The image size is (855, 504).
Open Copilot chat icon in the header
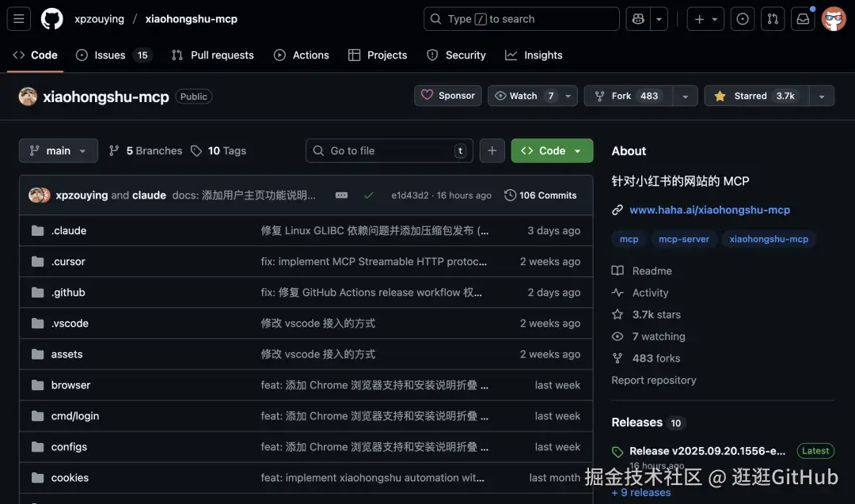click(638, 18)
